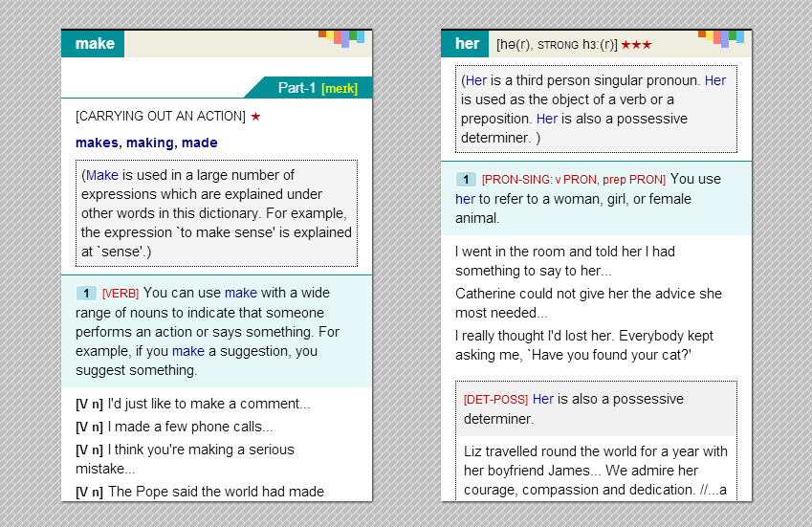Follow the 'making' inflection link
The image size is (812, 527).
point(149,143)
